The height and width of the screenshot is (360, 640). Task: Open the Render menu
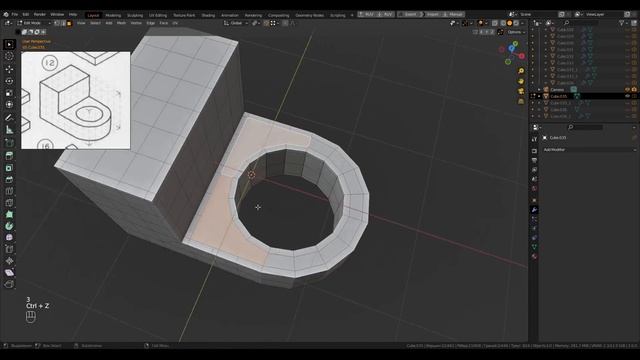[x=40, y=14]
